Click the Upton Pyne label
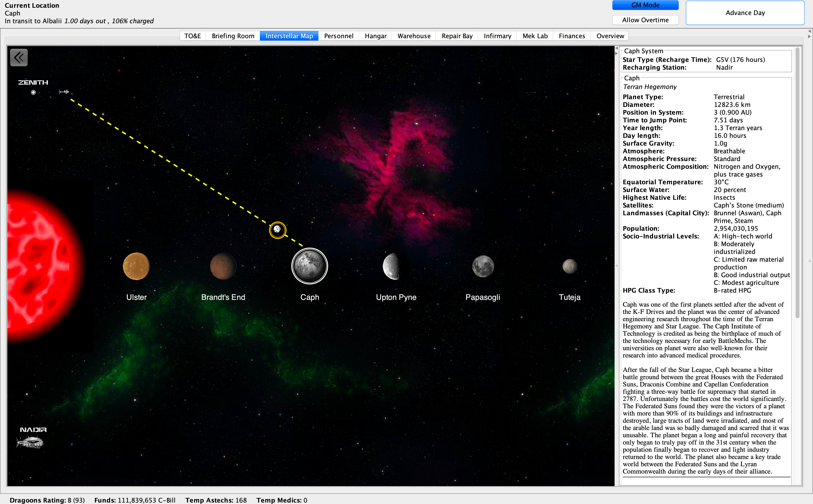Screen dimensions: 813x504 (x=396, y=297)
